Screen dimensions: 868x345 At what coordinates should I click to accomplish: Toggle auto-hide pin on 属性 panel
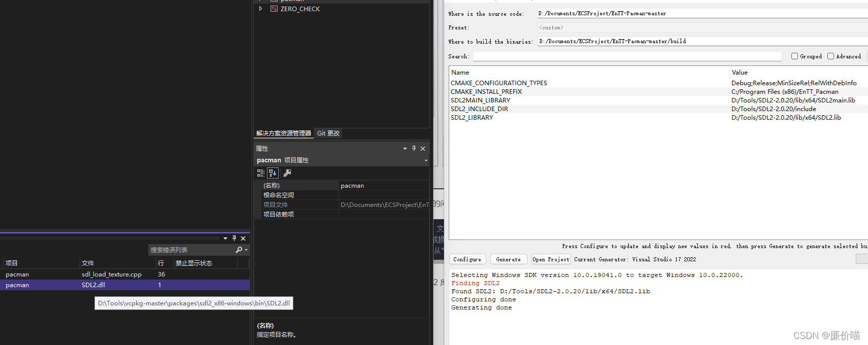pyautogui.click(x=414, y=149)
